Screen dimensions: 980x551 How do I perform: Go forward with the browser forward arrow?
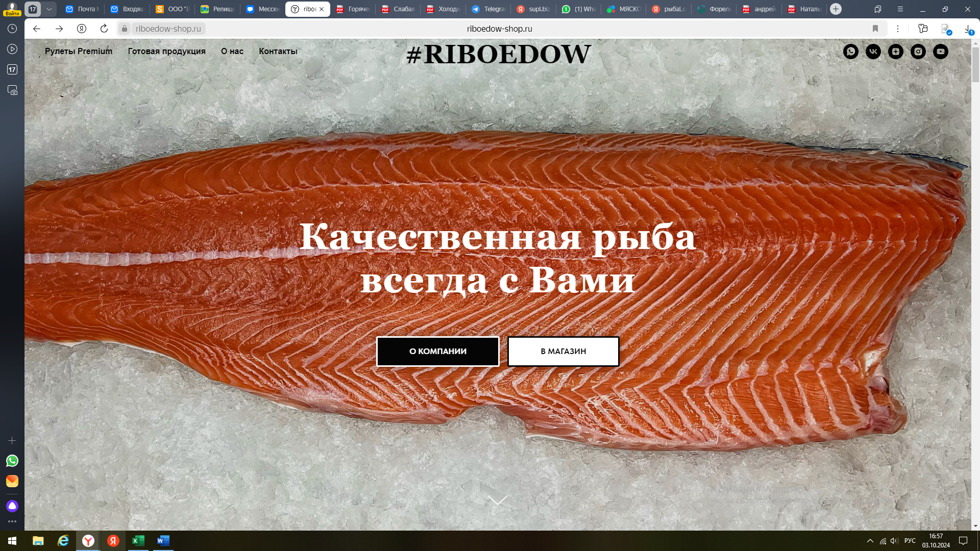[x=59, y=29]
